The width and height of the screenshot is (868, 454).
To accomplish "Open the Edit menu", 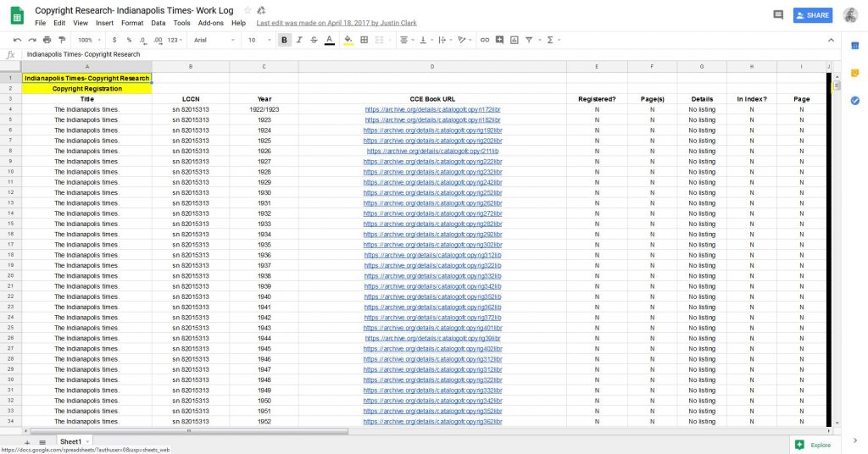I will pos(59,23).
